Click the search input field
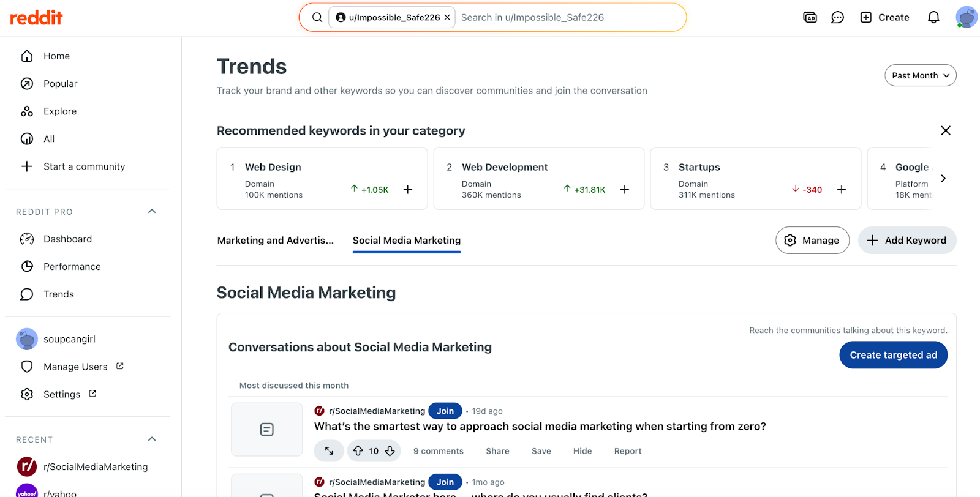Image resolution: width=980 pixels, height=497 pixels. [570, 17]
